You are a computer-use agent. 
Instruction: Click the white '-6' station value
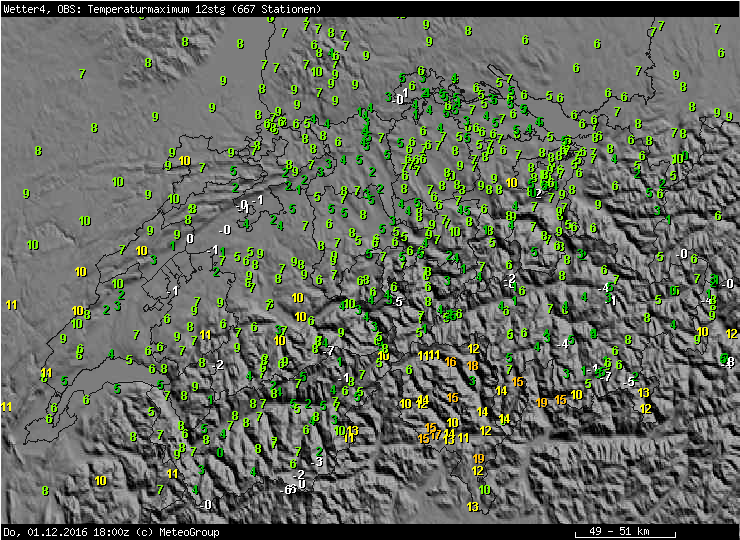(286, 490)
